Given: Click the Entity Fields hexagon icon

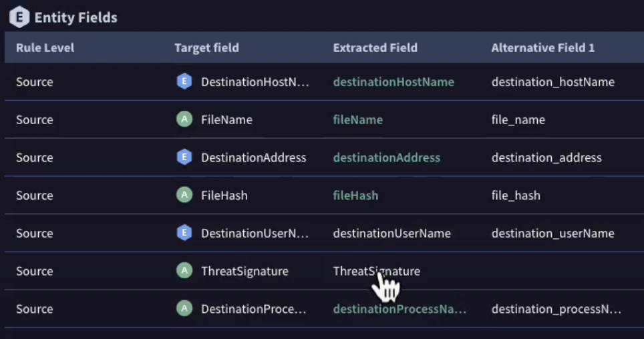Looking at the screenshot, I should (x=19, y=17).
